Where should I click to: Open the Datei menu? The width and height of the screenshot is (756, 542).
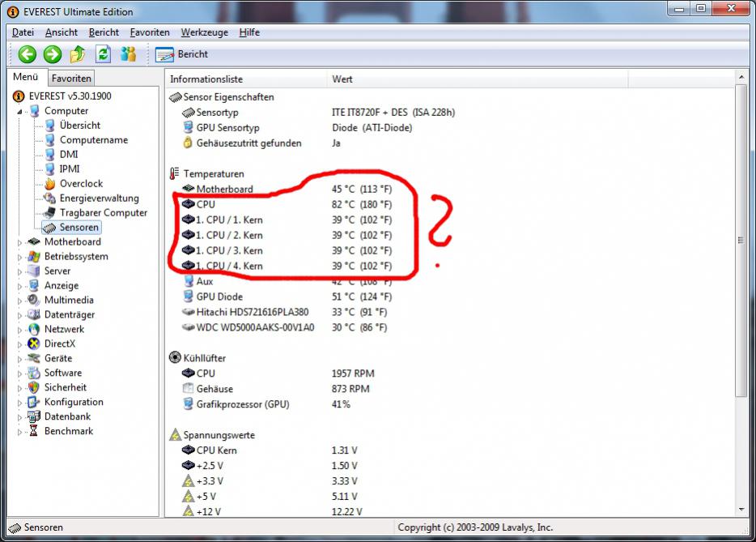coord(23,32)
